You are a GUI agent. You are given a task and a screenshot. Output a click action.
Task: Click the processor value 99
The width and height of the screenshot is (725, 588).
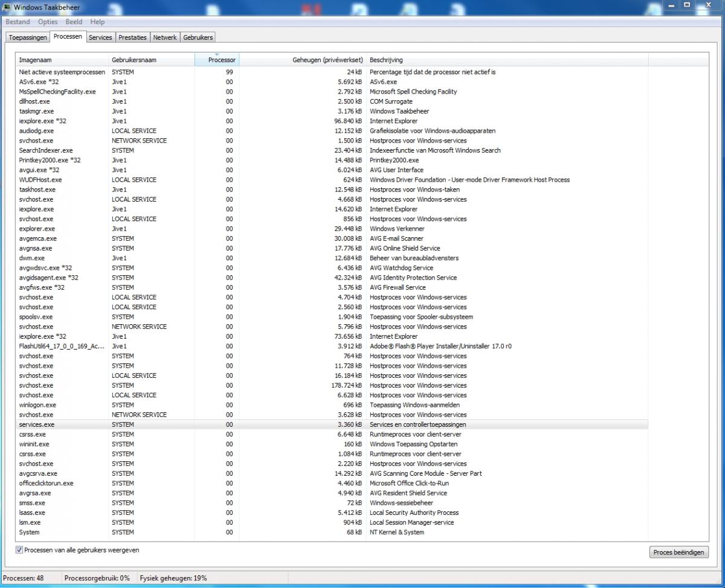230,72
